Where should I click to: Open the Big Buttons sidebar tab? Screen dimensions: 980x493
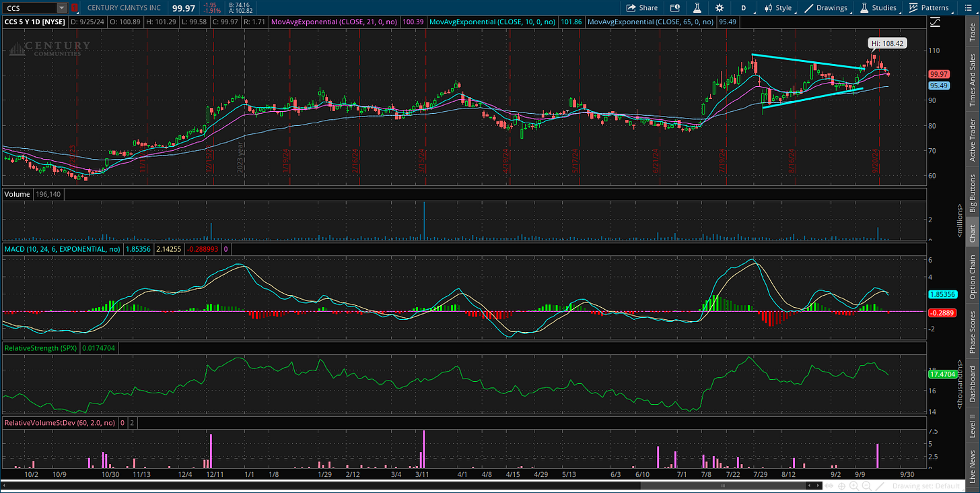pyautogui.click(x=972, y=193)
